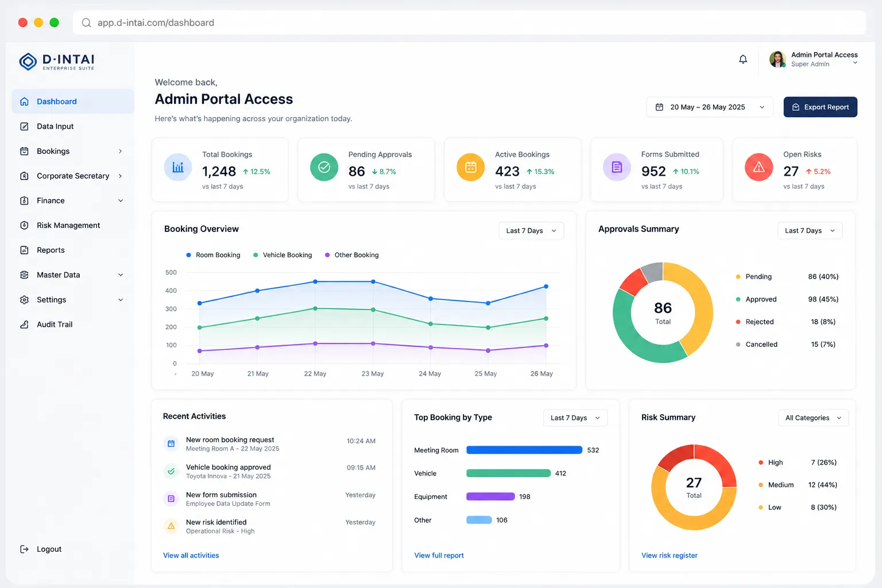Open Booking Overview Last 7 Days dropdown

click(531, 230)
